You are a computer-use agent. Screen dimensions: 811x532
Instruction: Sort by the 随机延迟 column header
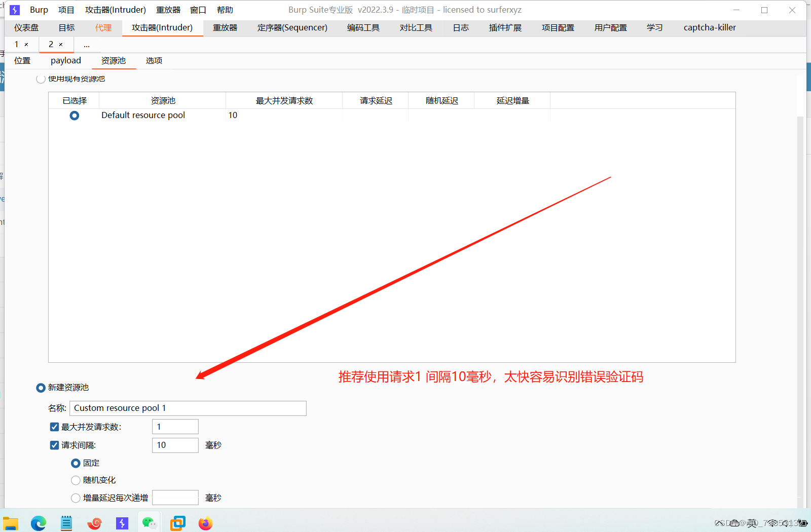(442, 101)
